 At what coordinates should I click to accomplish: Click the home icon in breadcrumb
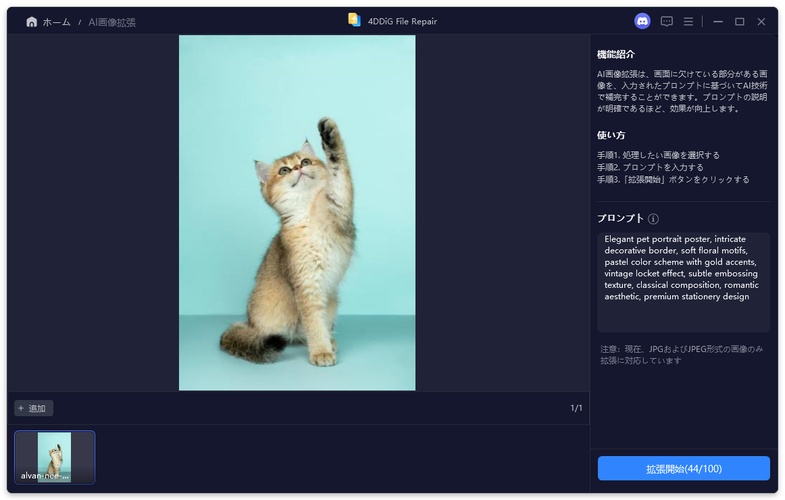(x=32, y=22)
